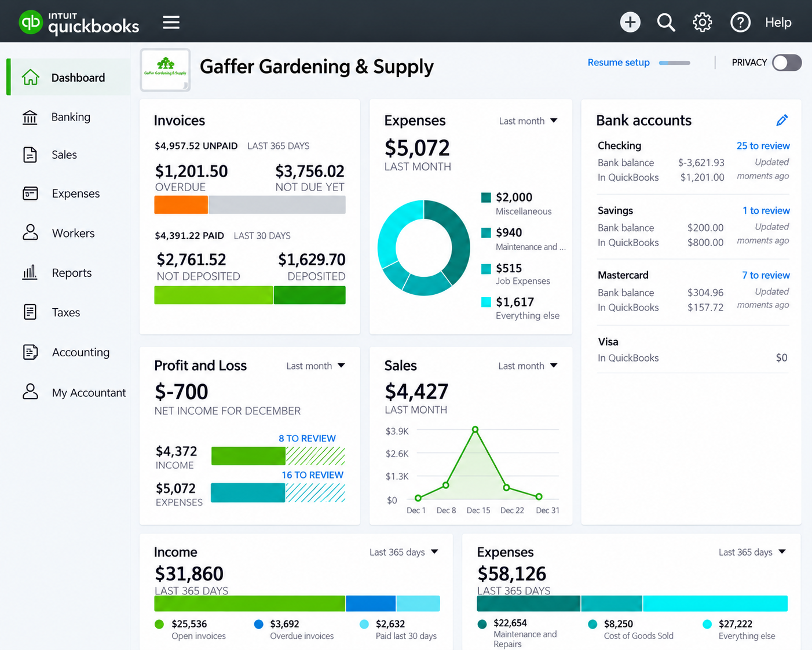
Task: Click the Sales document icon
Action: (x=30, y=155)
